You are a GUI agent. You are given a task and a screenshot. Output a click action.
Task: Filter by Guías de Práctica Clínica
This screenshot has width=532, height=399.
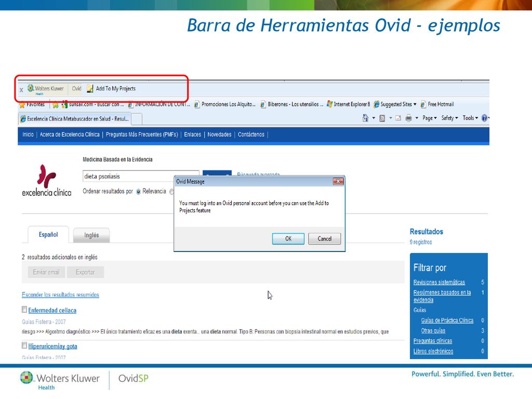pyautogui.click(x=447, y=320)
